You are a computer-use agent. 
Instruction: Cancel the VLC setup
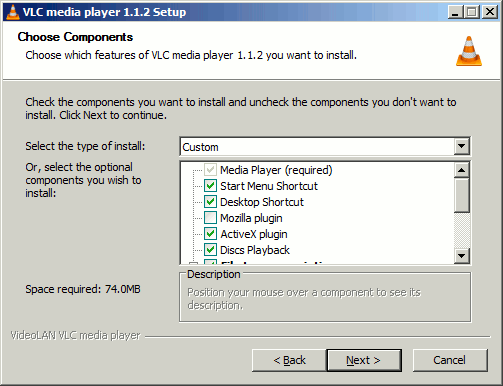(450, 360)
